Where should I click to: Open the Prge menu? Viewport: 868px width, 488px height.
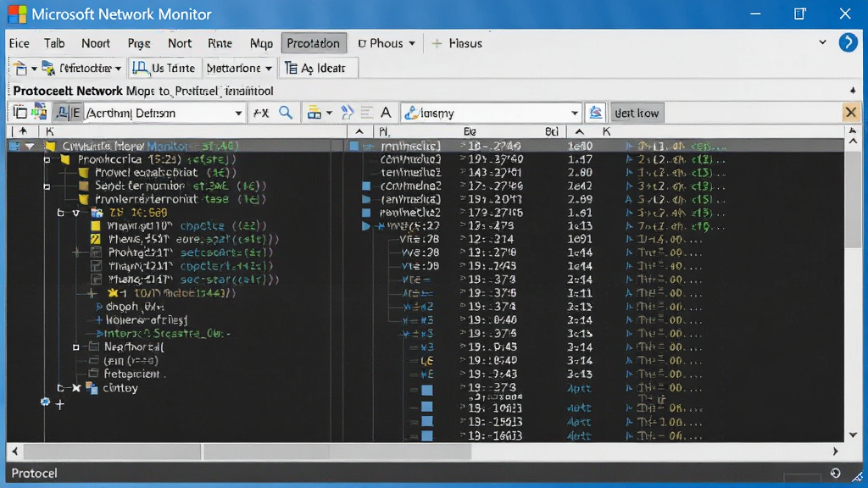(x=138, y=43)
